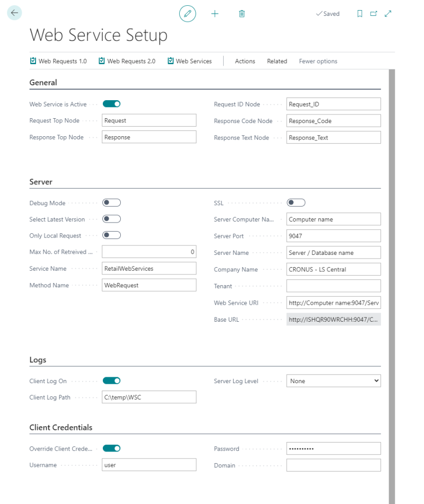Open the Actions menu
The image size is (424, 504).
click(x=245, y=61)
